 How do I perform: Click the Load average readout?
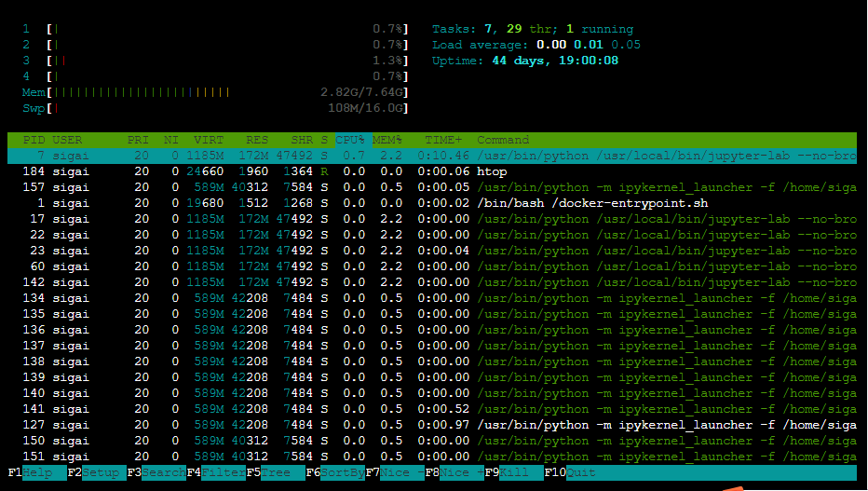(x=536, y=45)
